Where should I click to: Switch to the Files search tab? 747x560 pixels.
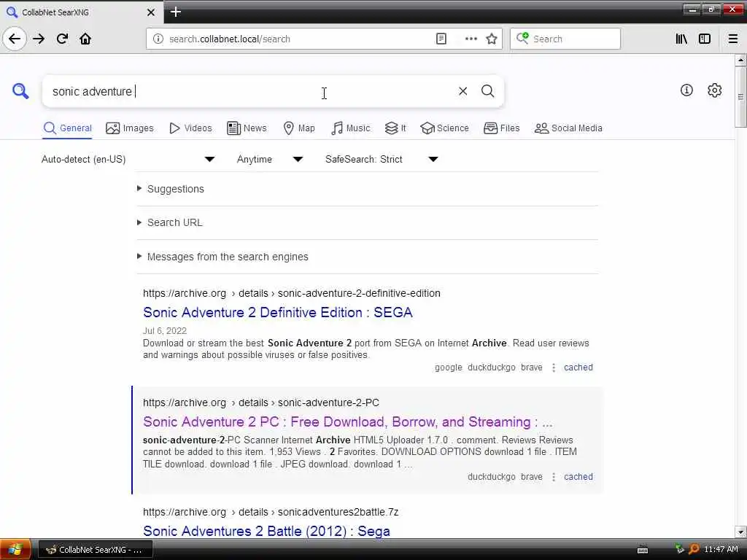(x=502, y=128)
